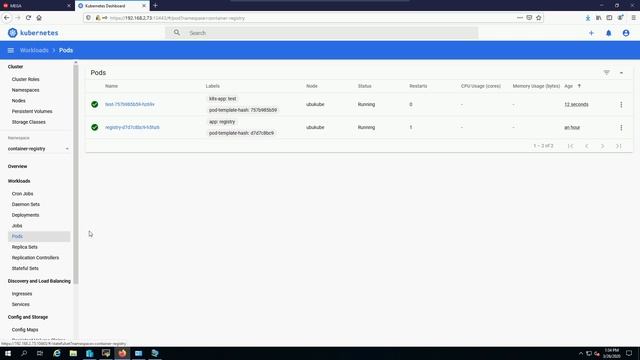Open the namespace dropdown container-registry
Screen dimensions: 640x360
coord(38,149)
